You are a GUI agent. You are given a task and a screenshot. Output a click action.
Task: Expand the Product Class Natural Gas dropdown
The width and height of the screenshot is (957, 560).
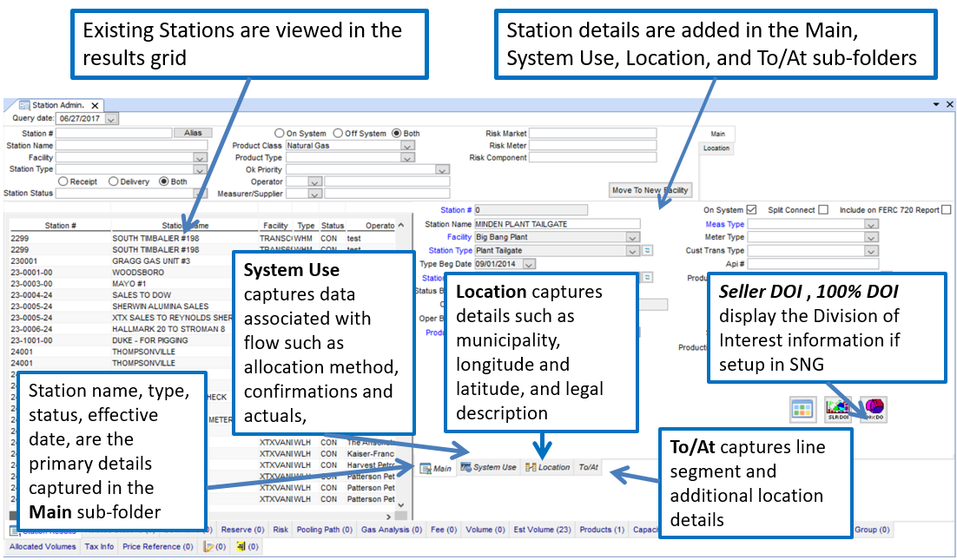[407, 146]
